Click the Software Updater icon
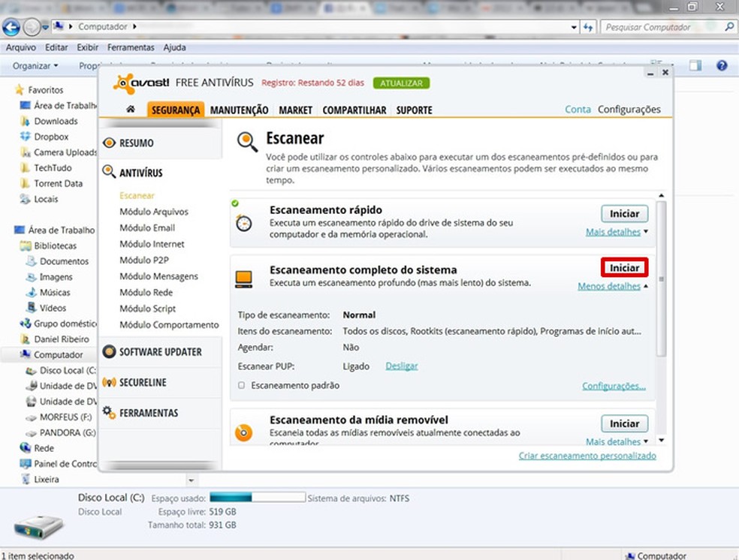 coord(109,351)
